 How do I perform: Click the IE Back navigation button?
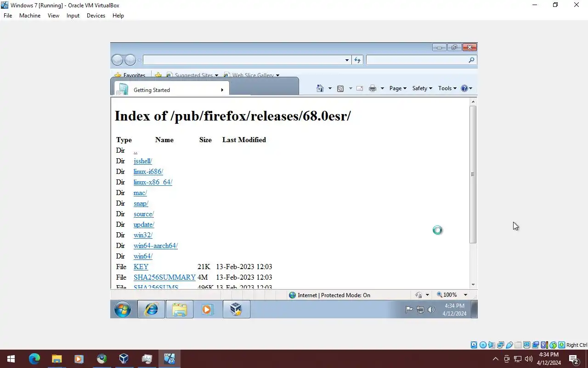(x=118, y=60)
